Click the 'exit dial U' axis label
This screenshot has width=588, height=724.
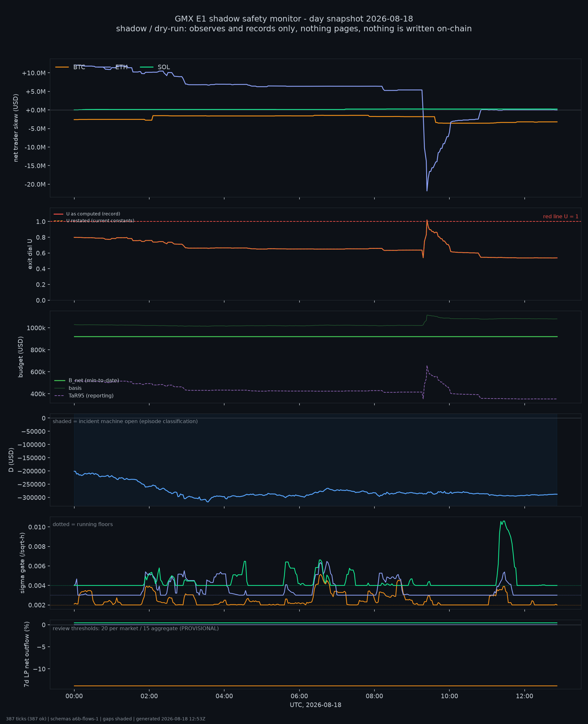click(30, 254)
